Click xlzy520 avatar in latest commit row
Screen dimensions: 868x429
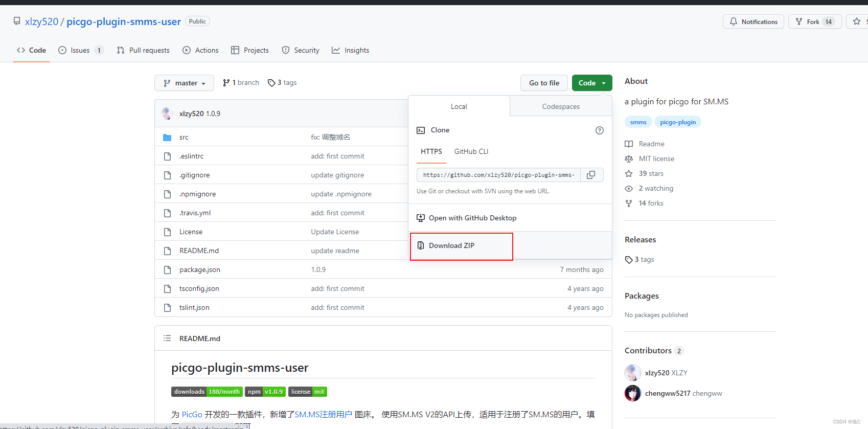167,114
